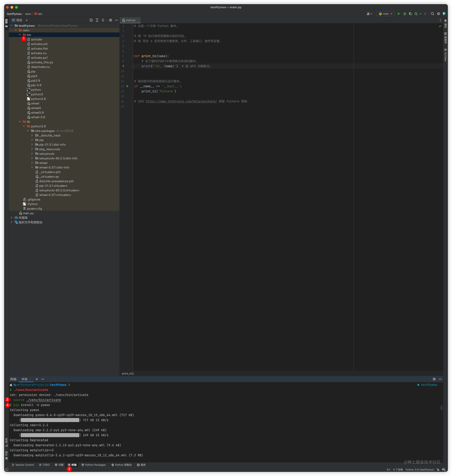Image resolution: width=452 pixels, height=476 pixels.
Task: Open terminal settings gear icon
Action: click(x=434, y=379)
